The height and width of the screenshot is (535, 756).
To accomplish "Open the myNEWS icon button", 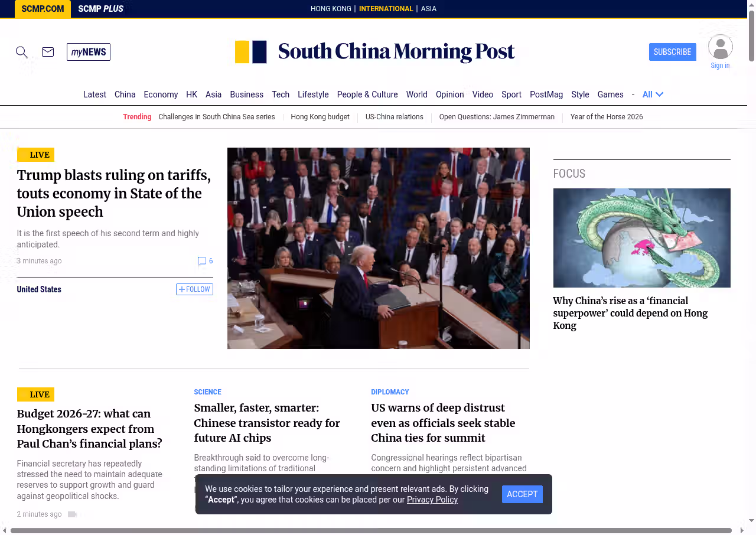I will click(89, 52).
